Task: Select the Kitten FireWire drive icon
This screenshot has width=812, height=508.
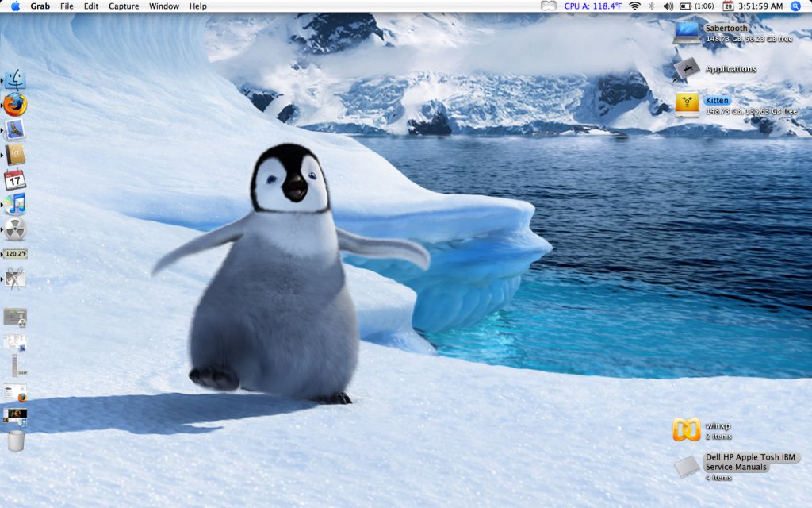Action: (x=688, y=106)
